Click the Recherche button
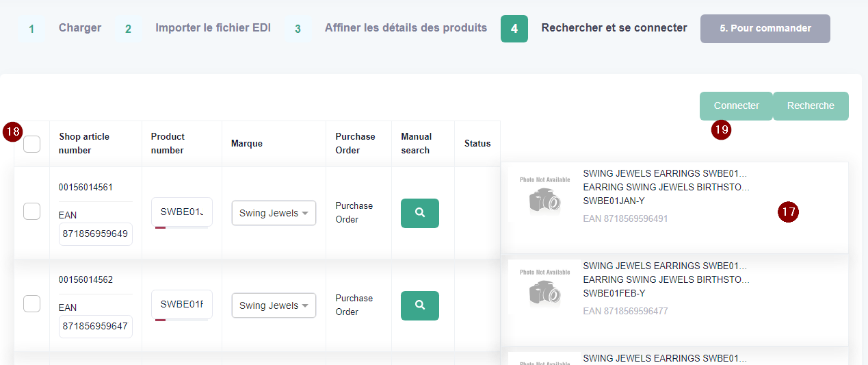 pos(811,106)
